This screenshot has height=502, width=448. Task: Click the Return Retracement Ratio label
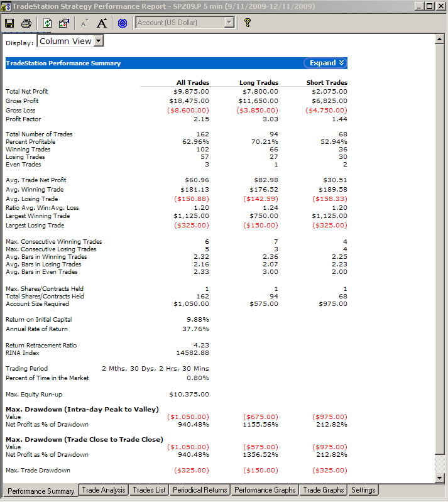pos(41,346)
